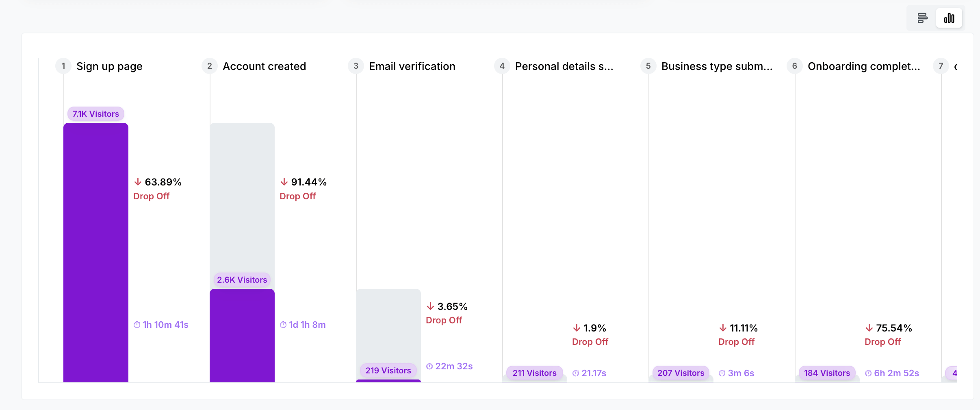Screen dimensions: 980x410
Task: Click the step 3 number badge
Action: pyautogui.click(x=356, y=66)
